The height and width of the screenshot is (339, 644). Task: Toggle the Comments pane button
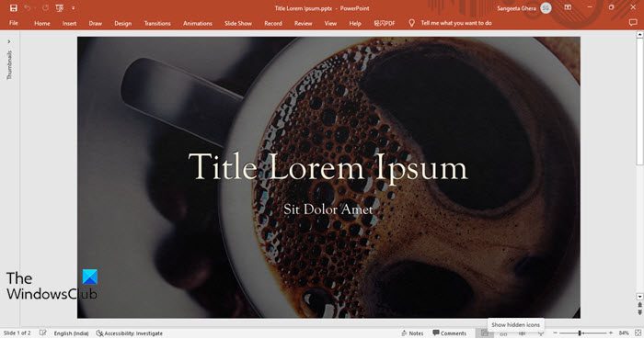[450, 333]
